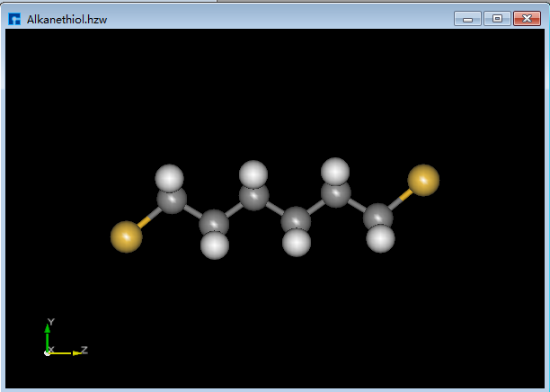The image size is (550, 392).
Task: Select the second carbon atom from the left
Action: pyautogui.click(x=213, y=221)
